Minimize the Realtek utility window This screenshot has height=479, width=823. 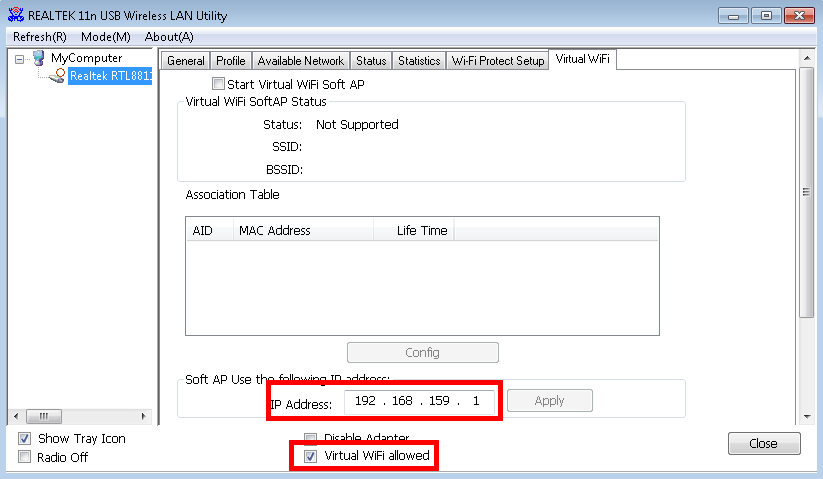[733, 16]
